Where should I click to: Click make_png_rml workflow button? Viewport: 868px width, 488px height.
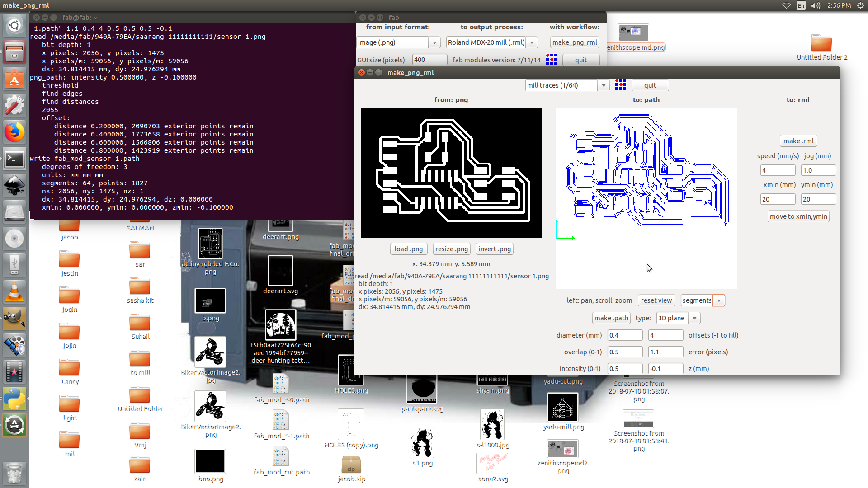[575, 42]
